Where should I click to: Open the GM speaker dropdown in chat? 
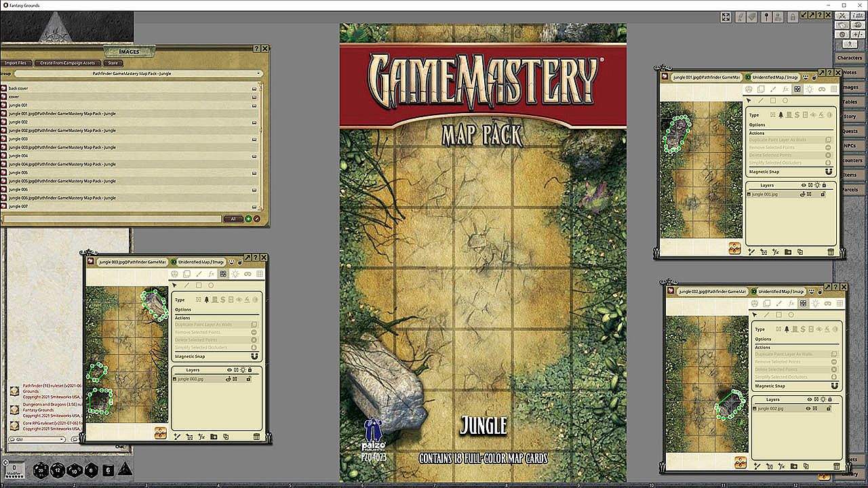(x=37, y=439)
